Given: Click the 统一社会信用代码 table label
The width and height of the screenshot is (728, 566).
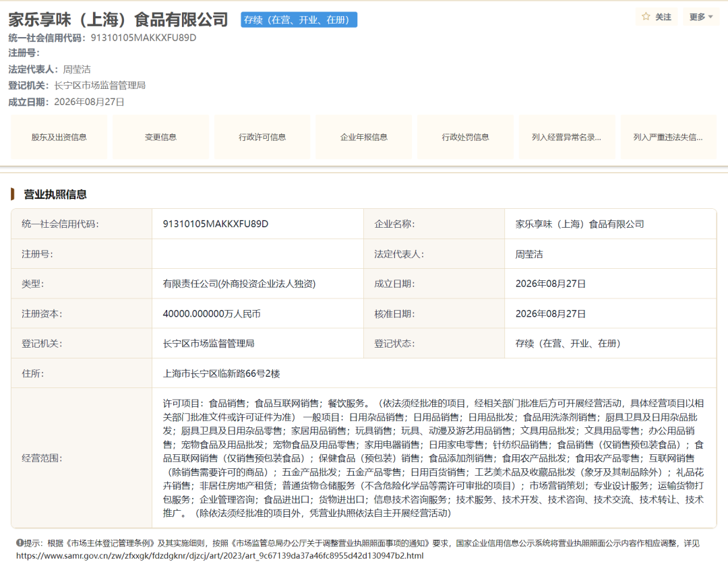Looking at the screenshot, I should click(x=61, y=224).
